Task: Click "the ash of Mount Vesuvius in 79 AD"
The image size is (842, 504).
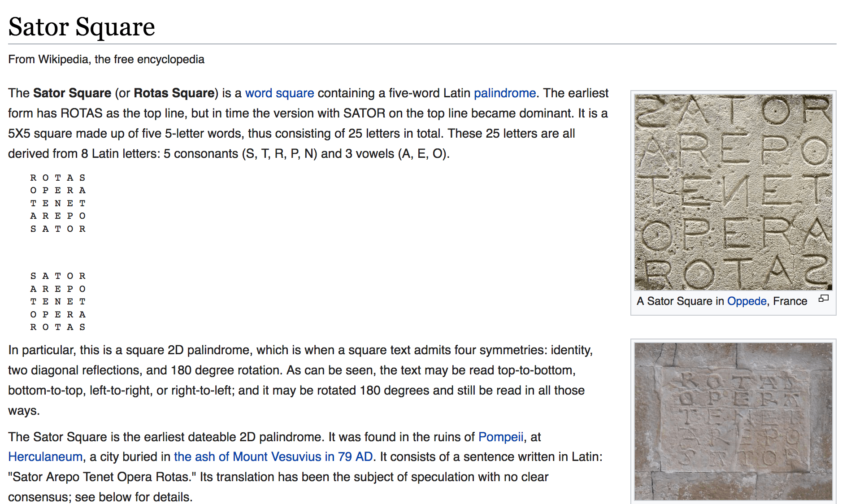Action: point(273,457)
